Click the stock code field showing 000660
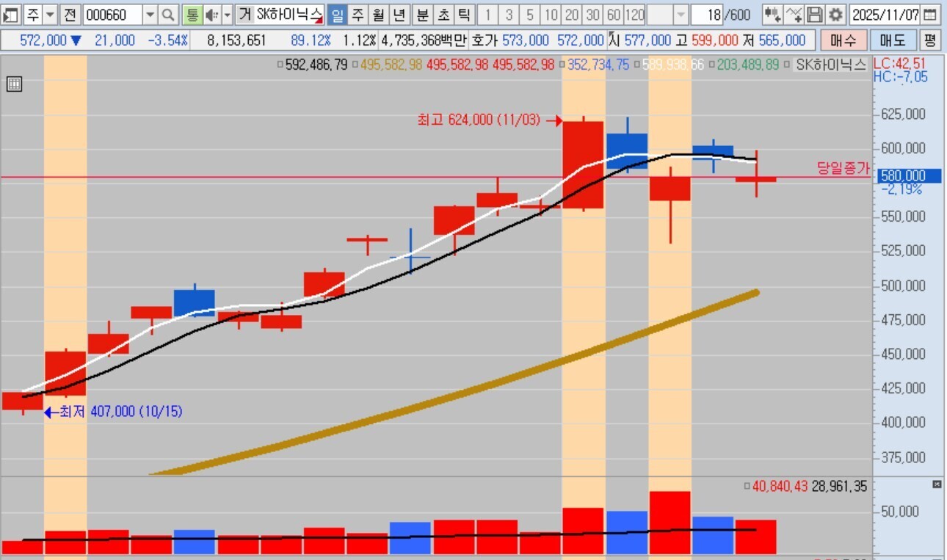The image size is (947, 560). point(112,15)
